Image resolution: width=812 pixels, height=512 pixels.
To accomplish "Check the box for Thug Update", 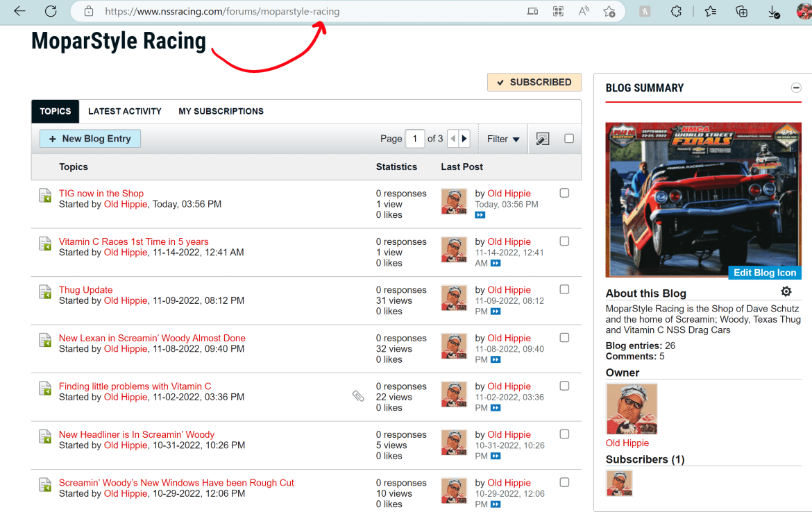I will 564,289.
